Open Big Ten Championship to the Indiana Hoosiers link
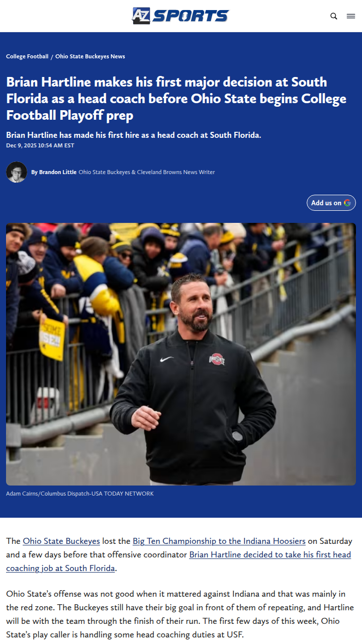 point(219,541)
